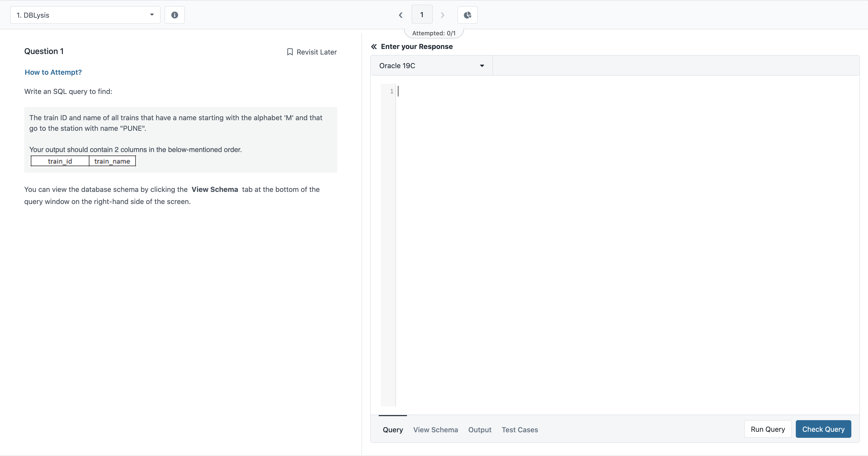868x456 pixels.
Task: Select the Query tab
Action: pyautogui.click(x=393, y=430)
